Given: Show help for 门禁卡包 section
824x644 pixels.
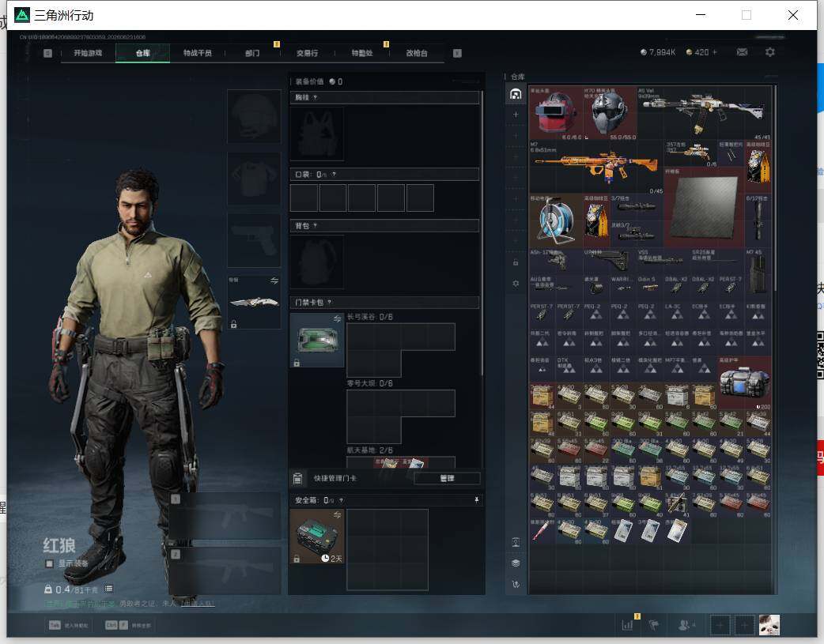Looking at the screenshot, I should [330, 302].
